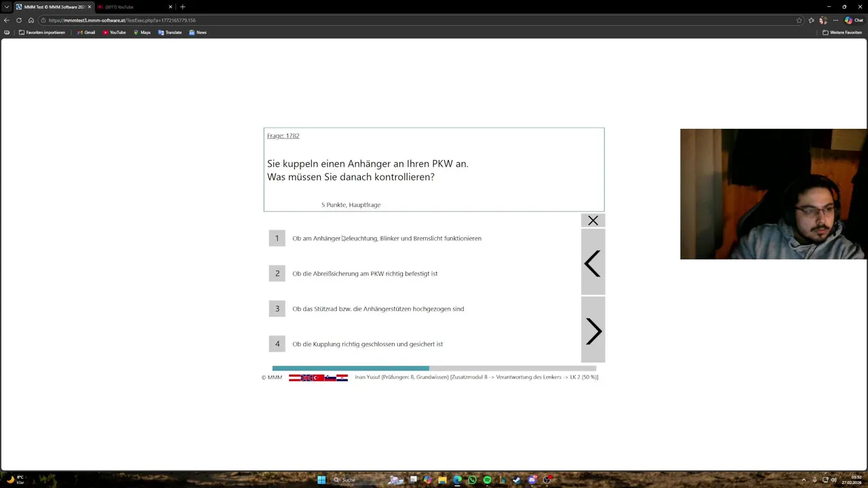Viewport: 868px width, 488px height.
Task: Reload the current page
Action: (19, 20)
